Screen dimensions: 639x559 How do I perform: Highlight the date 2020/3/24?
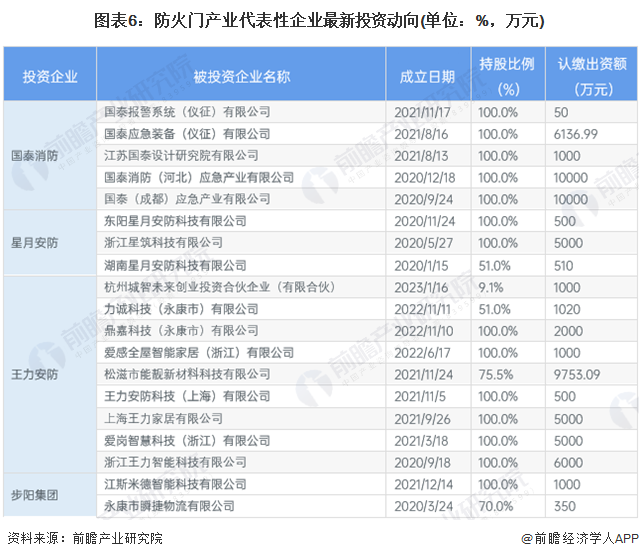[x=423, y=506]
